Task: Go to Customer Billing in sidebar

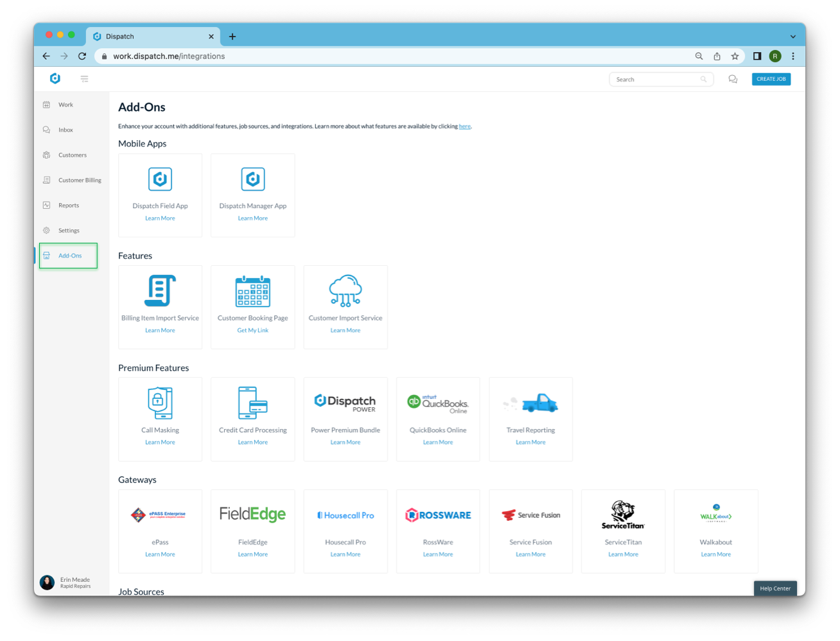Action: pyautogui.click(x=79, y=180)
